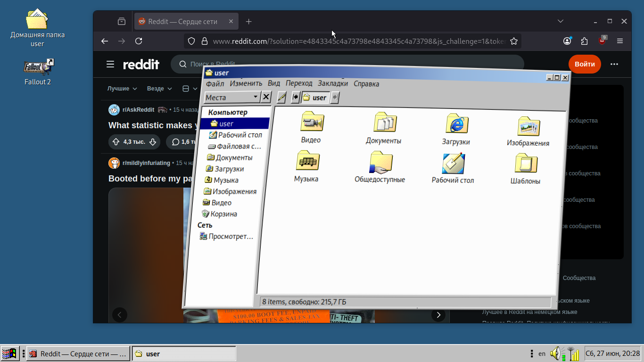
Task: Open the Домашняя папка user desktop icon
Action: pyautogui.click(x=38, y=28)
